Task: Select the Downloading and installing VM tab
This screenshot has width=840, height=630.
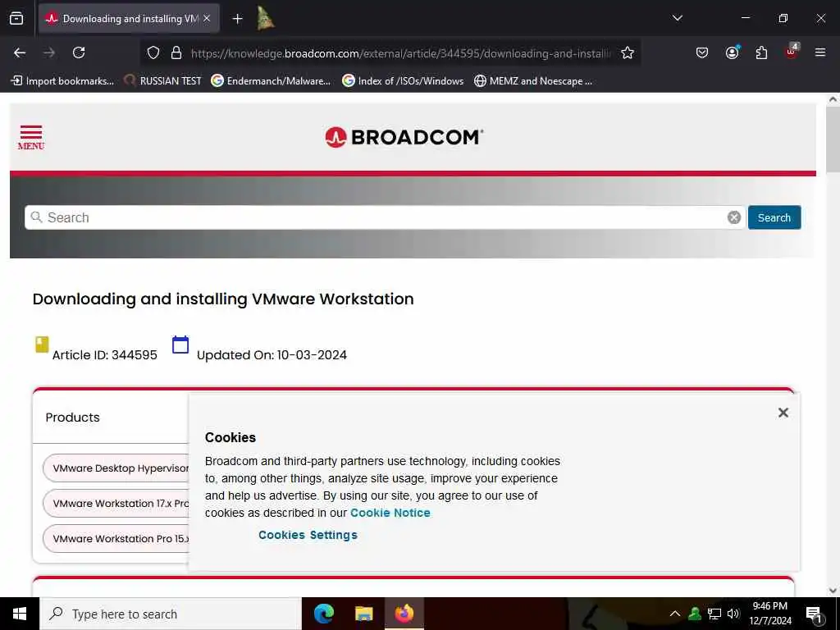Action: [129, 18]
